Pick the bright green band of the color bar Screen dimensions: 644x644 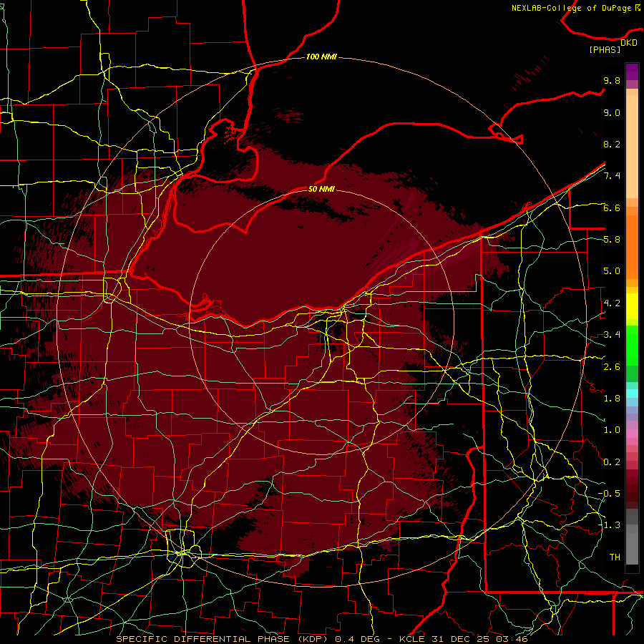[x=632, y=346]
